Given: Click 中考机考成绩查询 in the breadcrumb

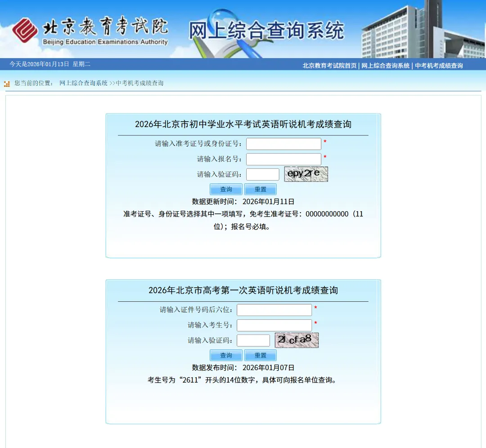Looking at the screenshot, I should tap(139, 83).
